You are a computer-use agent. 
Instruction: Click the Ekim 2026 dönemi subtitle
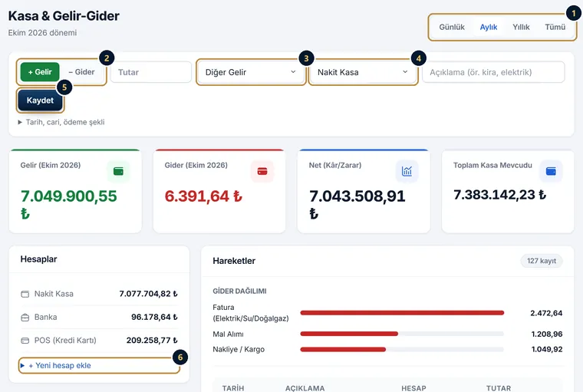[x=42, y=33]
